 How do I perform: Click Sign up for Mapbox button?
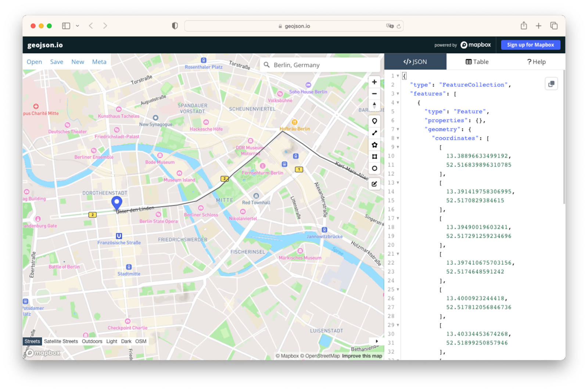click(x=530, y=45)
